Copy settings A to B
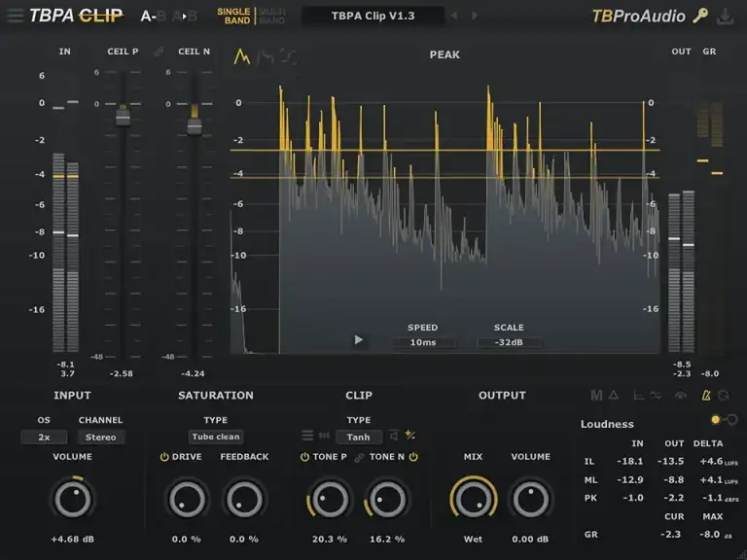747x560 pixels. pos(185,17)
